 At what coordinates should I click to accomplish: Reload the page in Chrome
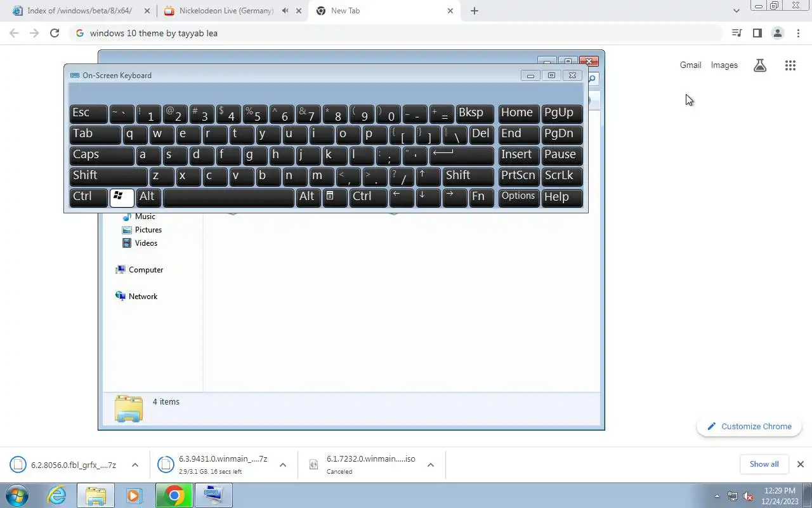55,33
